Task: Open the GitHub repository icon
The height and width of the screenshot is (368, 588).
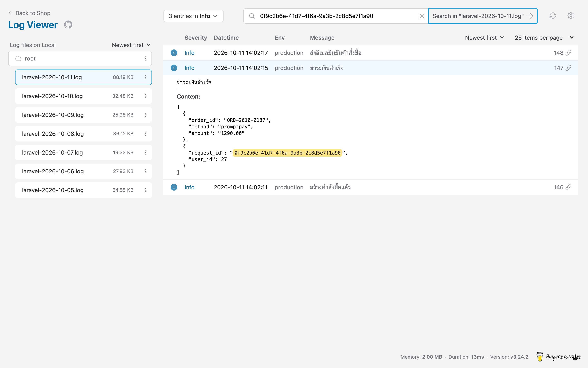Action: point(68,25)
